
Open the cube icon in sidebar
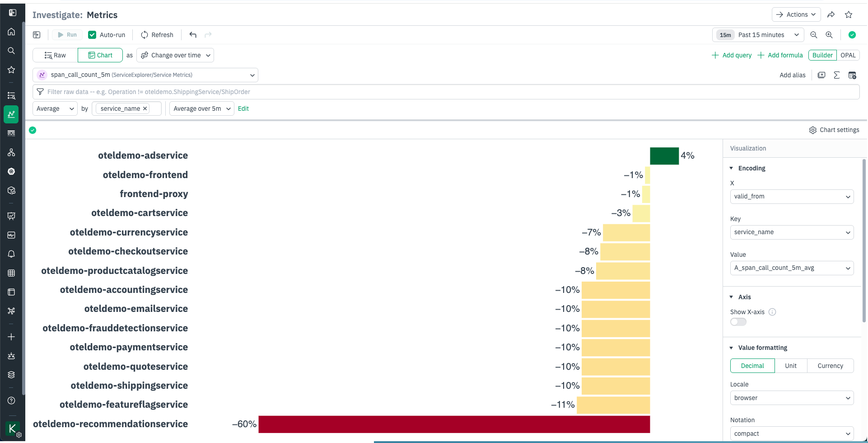click(11, 190)
